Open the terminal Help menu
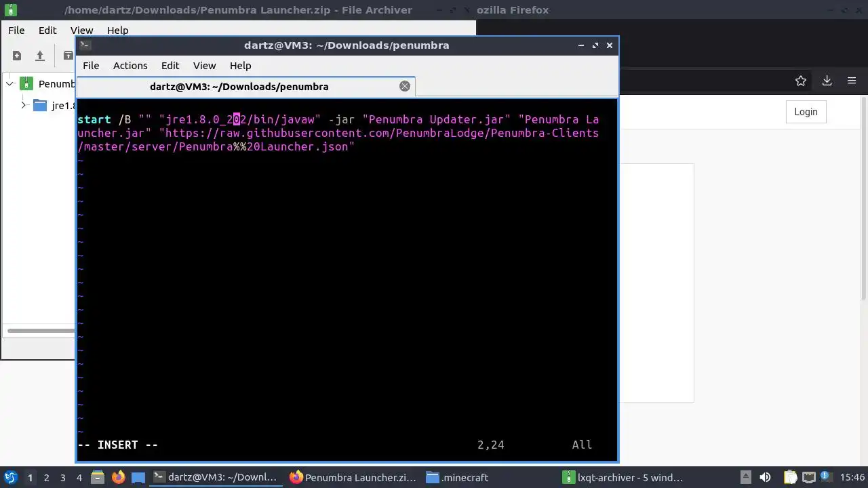The height and width of the screenshot is (488, 868). click(x=240, y=66)
